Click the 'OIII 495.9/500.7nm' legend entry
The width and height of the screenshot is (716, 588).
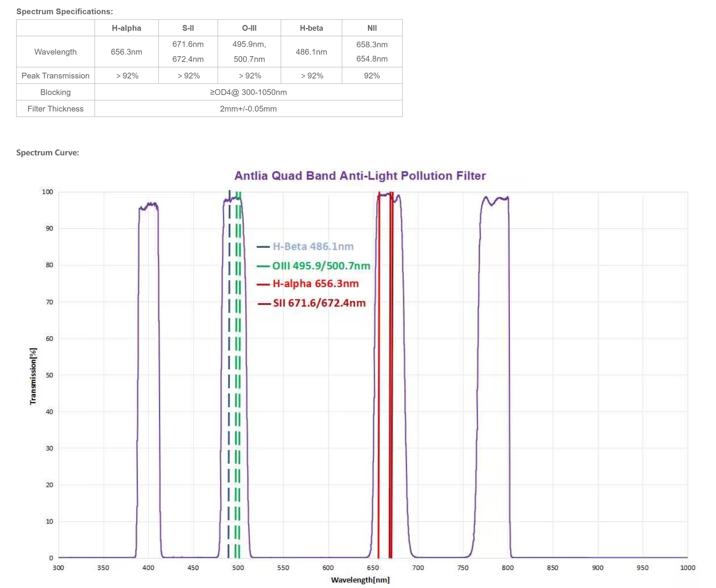(x=313, y=266)
